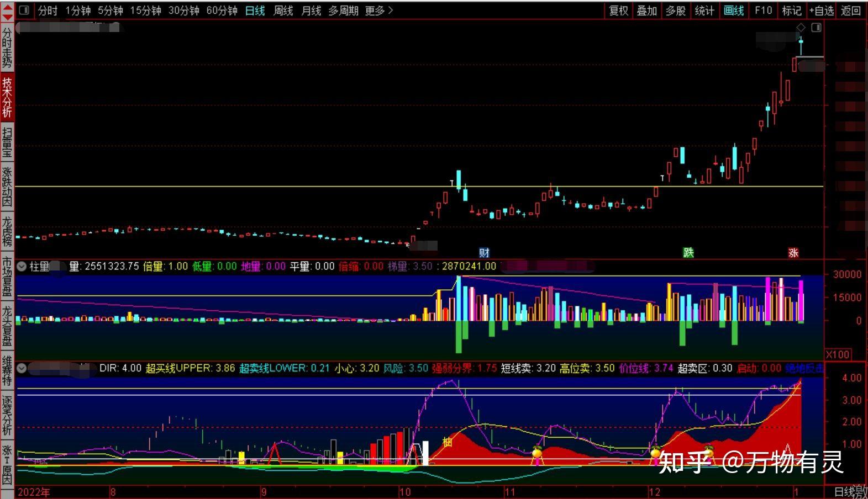Click the green 跌 marker
The height and width of the screenshot is (499, 868).
coord(688,253)
